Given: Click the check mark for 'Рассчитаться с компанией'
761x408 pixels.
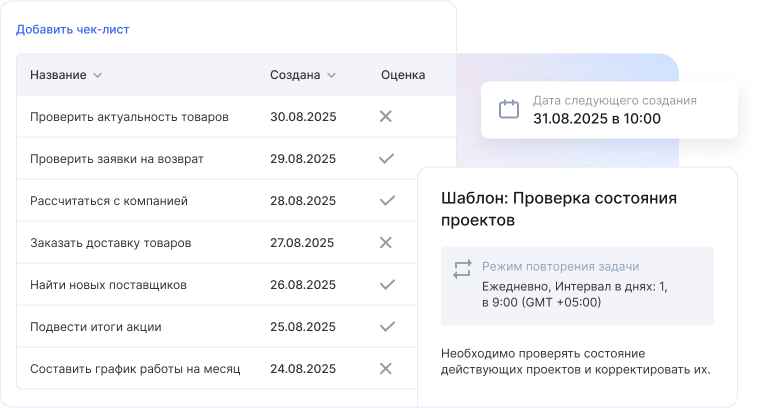Looking at the screenshot, I should click(386, 201).
